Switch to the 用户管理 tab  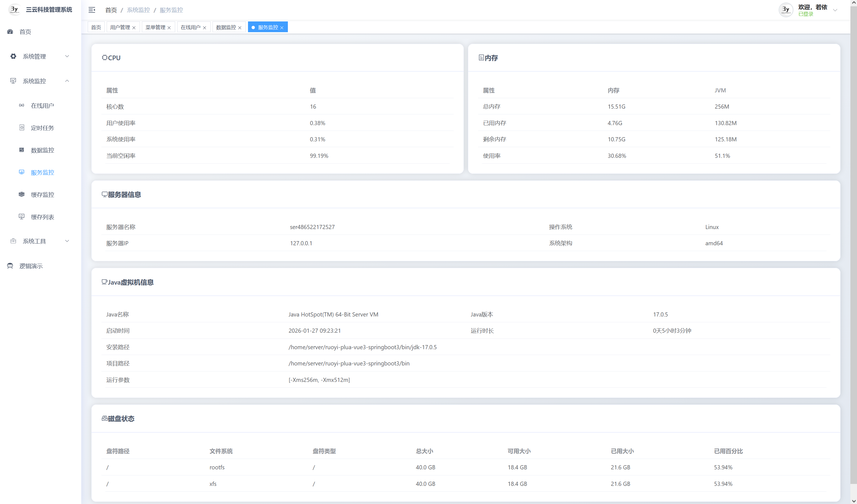(x=120, y=27)
